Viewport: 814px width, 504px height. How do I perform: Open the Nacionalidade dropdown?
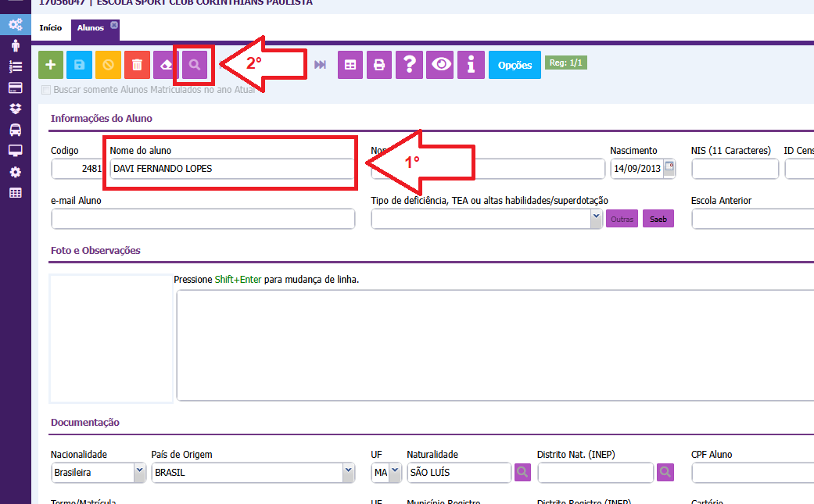[x=139, y=472]
